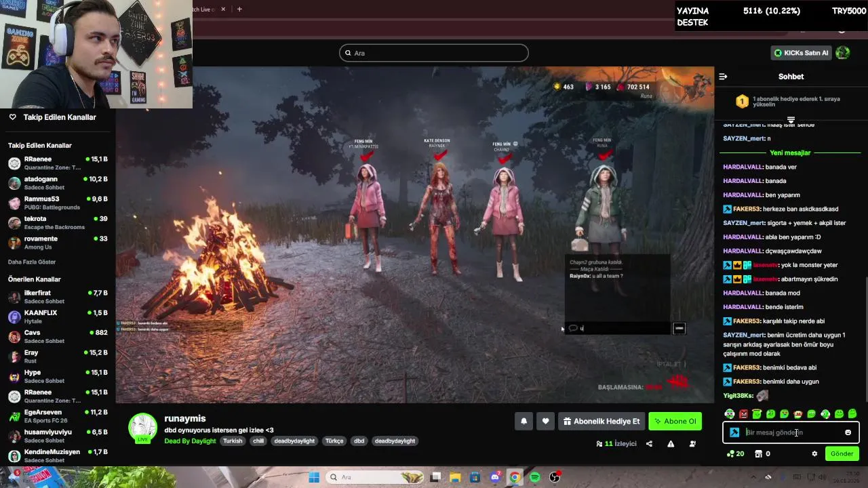Click the dbd tag
868x488 pixels.
tap(359, 441)
